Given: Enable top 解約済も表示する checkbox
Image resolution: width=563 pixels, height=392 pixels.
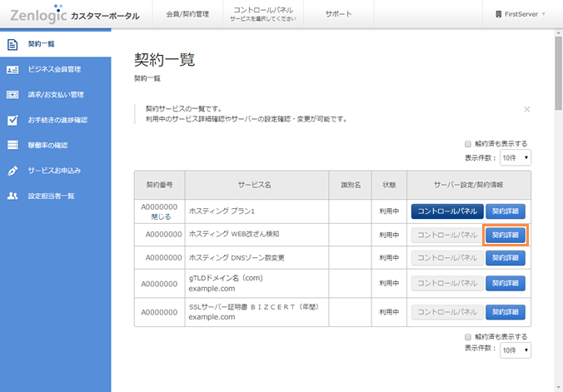Looking at the screenshot, I should coord(468,144).
